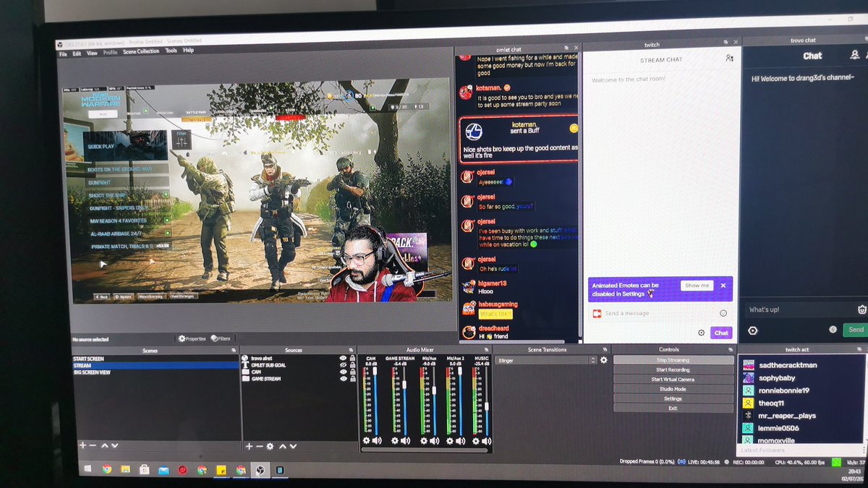868x488 pixels.
Task: Remove a scene with the minus icon
Action: 91,446
